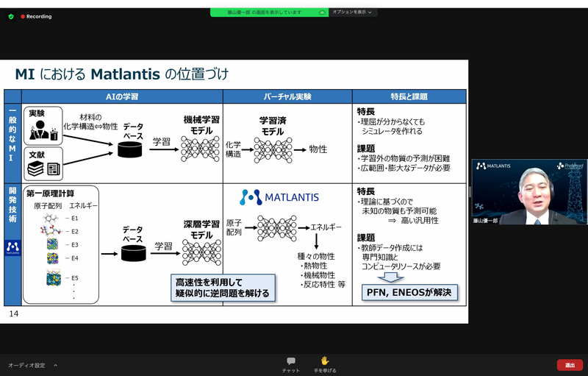Click the MATLANTIS logo in the speaker video
This screenshot has height=376, width=588.
[493, 166]
